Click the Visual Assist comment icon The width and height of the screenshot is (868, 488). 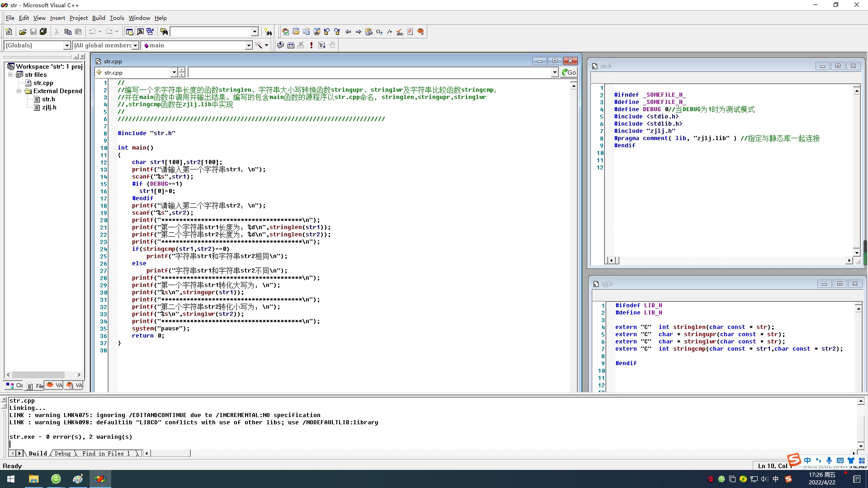(389, 32)
